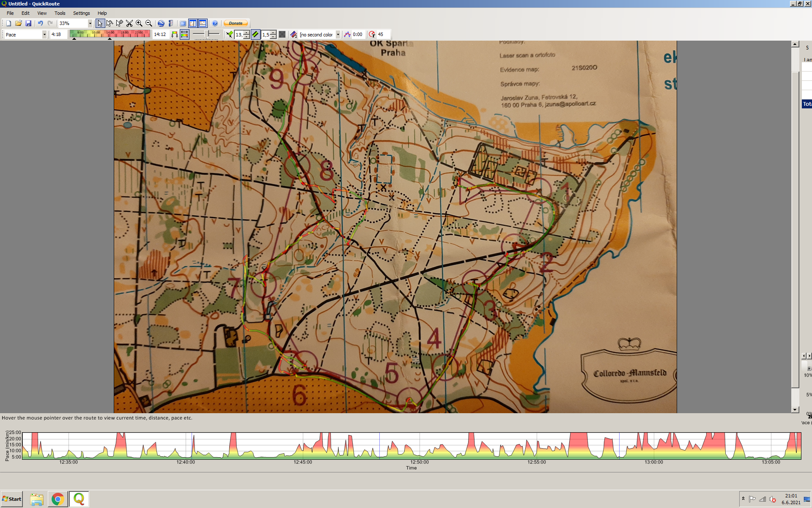Click the circle time radius icon
This screenshot has width=812, height=508.
372,35
